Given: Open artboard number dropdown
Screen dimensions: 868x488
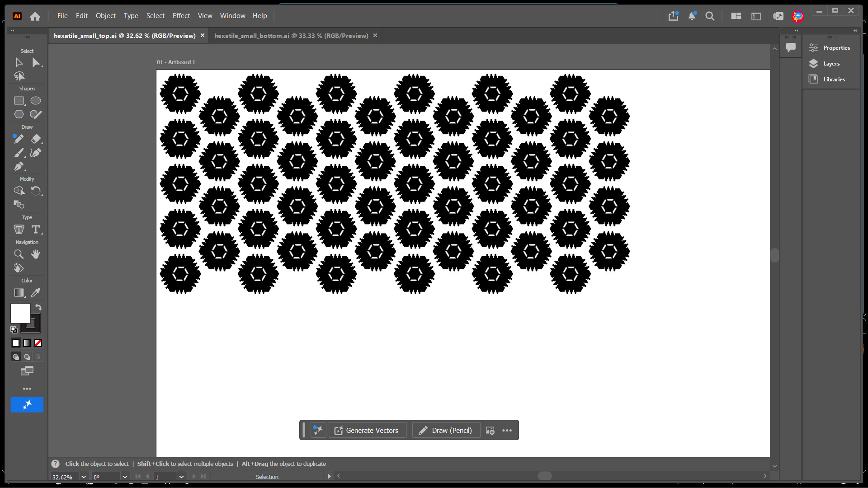Looking at the screenshot, I should coord(181,477).
